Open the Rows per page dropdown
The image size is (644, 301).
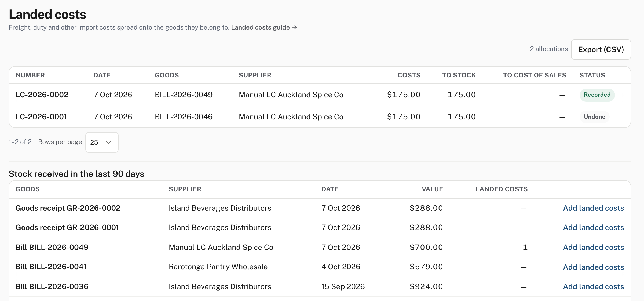(102, 142)
